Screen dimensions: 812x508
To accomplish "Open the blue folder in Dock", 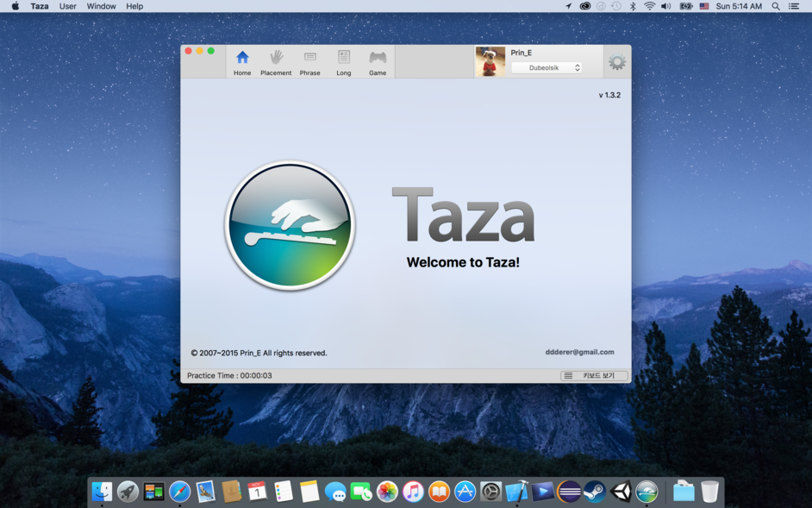I will pos(684,491).
